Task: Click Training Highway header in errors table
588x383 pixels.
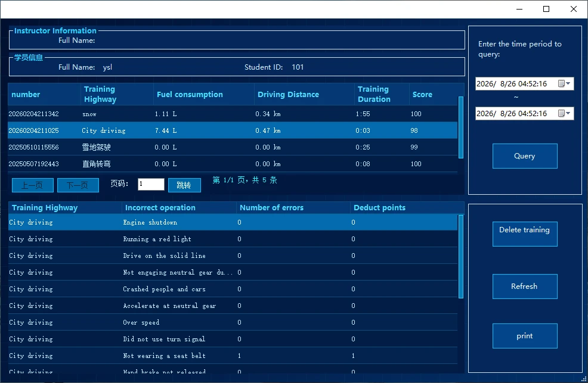Action: (x=65, y=208)
